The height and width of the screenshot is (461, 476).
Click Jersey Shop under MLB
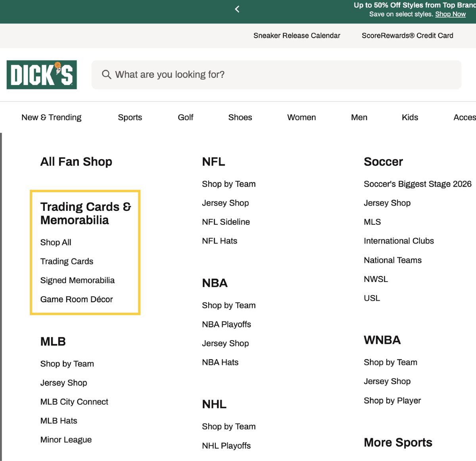[64, 383]
